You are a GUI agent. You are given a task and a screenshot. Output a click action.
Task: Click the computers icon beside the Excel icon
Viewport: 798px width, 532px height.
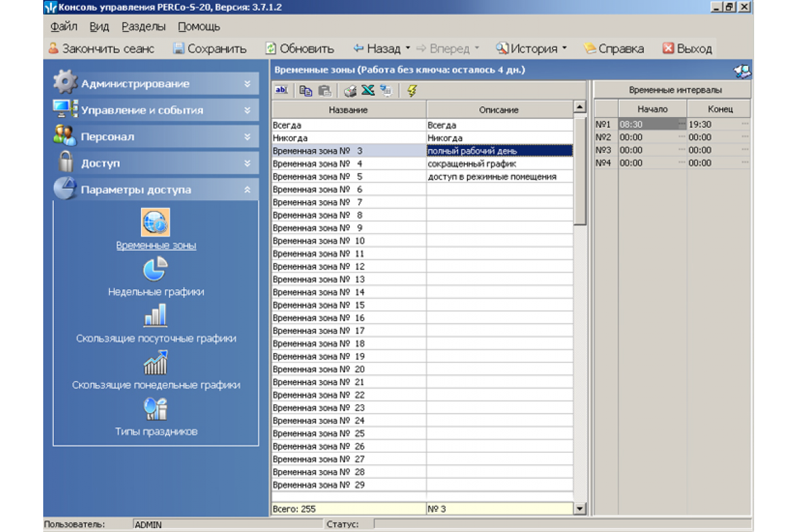click(386, 90)
